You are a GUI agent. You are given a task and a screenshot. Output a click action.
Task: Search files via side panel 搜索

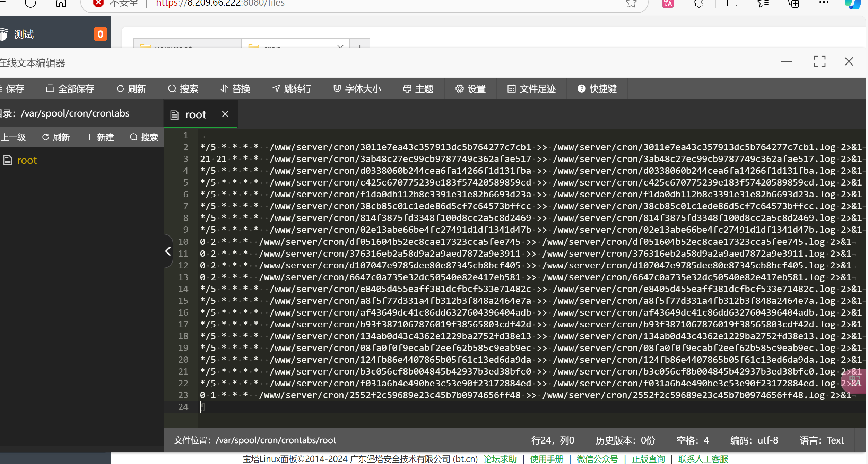144,137
